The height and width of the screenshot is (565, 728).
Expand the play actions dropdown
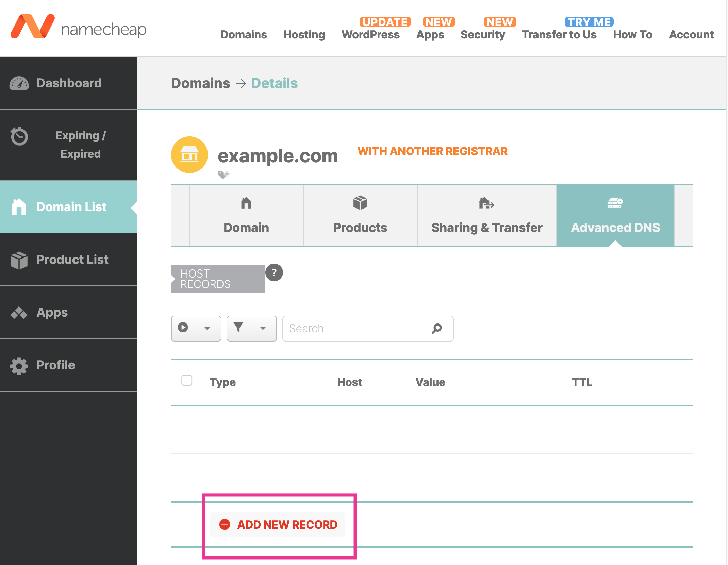[196, 328]
